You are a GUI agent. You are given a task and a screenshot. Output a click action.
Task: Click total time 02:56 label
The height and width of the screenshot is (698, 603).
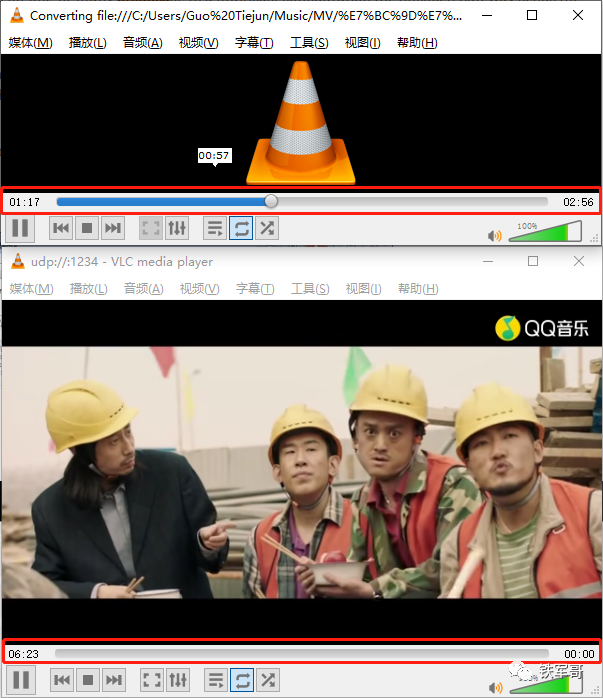(578, 202)
